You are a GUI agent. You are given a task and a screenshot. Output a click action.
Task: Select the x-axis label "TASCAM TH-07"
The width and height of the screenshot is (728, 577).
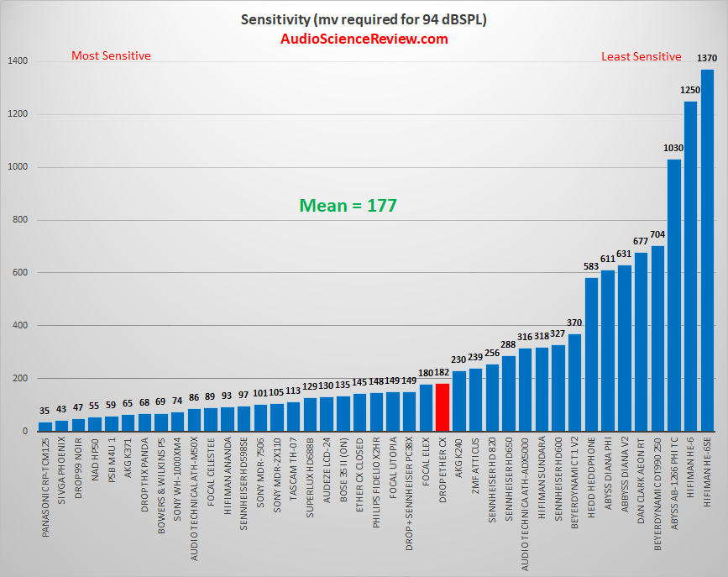point(293,469)
